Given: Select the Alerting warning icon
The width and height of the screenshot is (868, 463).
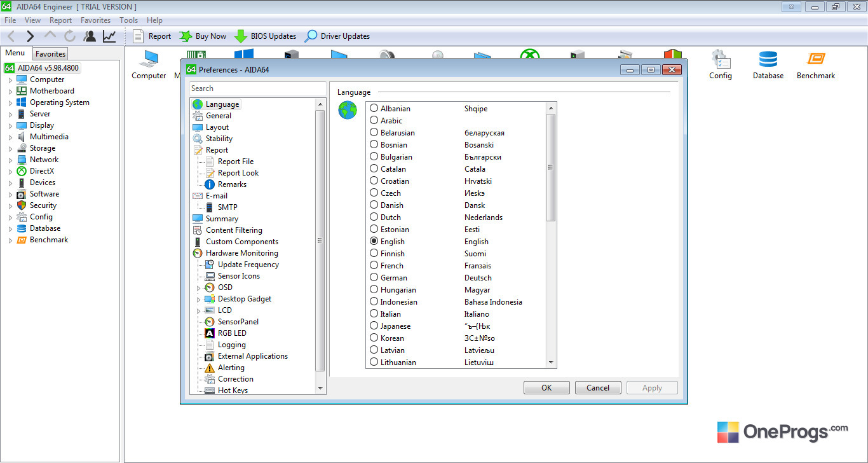Looking at the screenshot, I should [x=210, y=368].
